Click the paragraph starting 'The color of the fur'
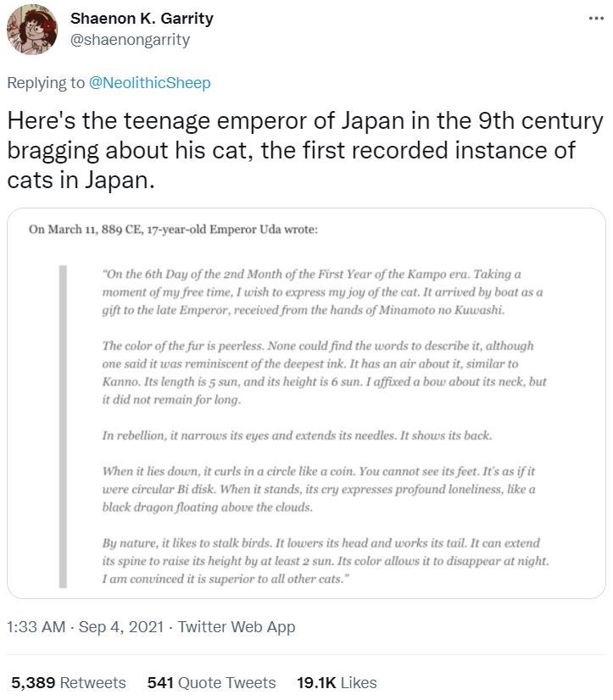Viewport: 613px width, 700px height. [x=322, y=373]
